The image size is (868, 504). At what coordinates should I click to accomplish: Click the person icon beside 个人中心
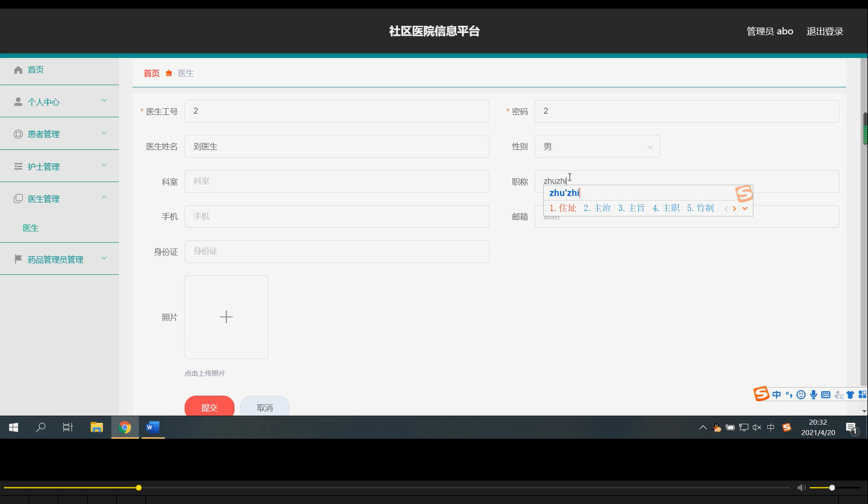(18, 102)
